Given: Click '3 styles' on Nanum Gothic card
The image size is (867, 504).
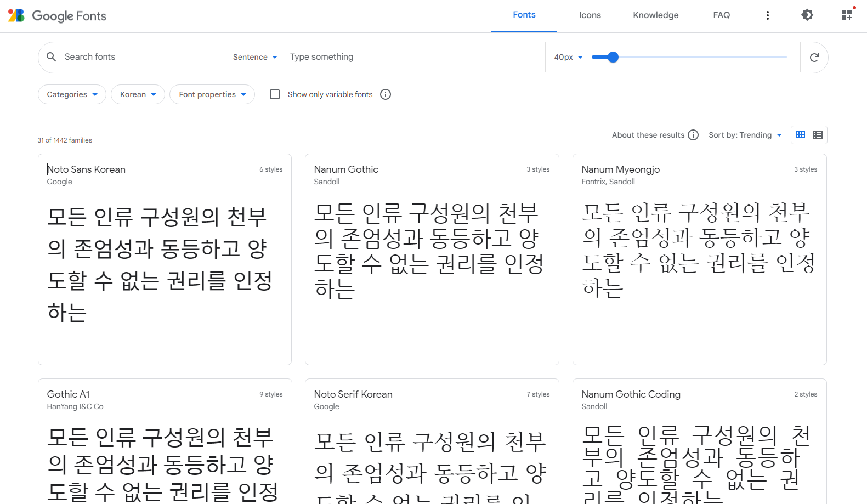Looking at the screenshot, I should click(x=538, y=169).
